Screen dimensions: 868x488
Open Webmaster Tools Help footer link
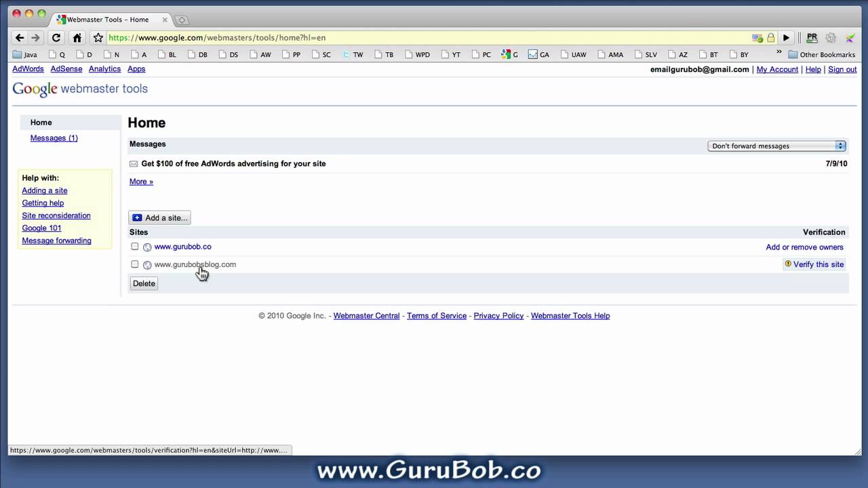point(570,316)
